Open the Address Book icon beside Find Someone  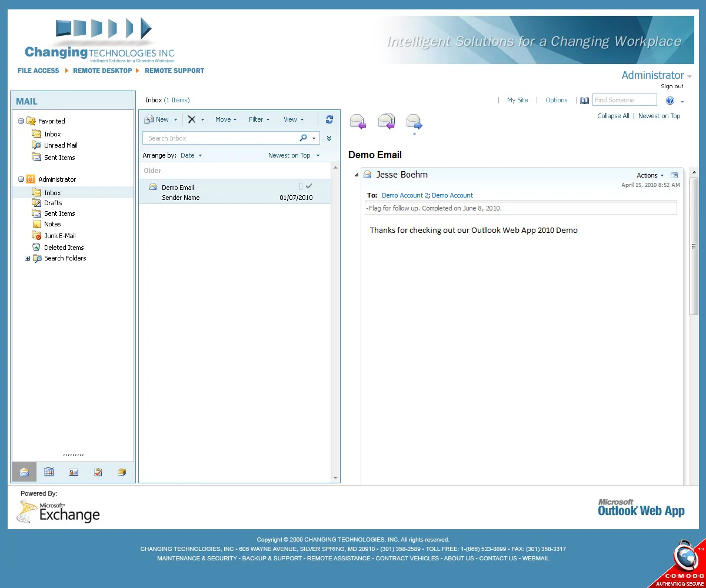[584, 101]
